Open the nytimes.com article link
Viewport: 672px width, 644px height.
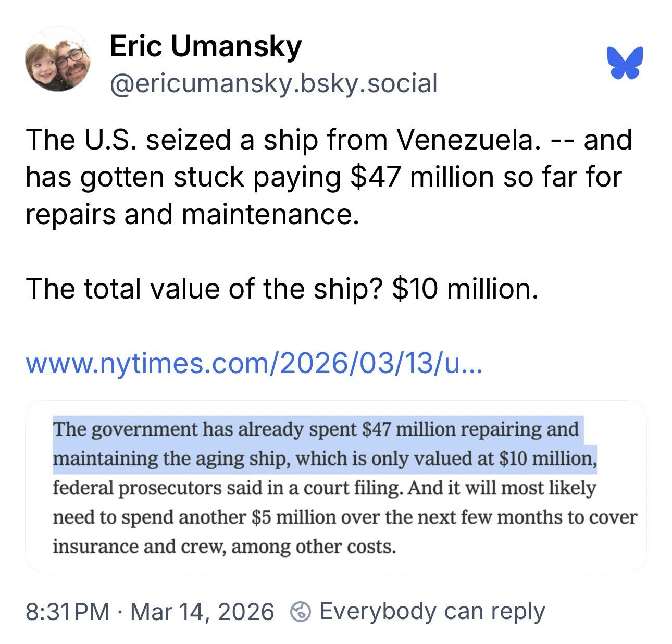(x=254, y=363)
